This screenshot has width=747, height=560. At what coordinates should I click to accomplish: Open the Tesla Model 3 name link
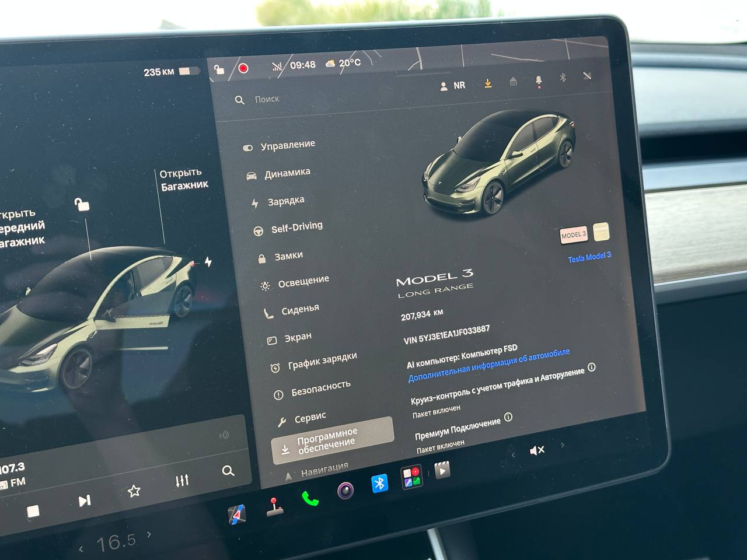(589, 257)
